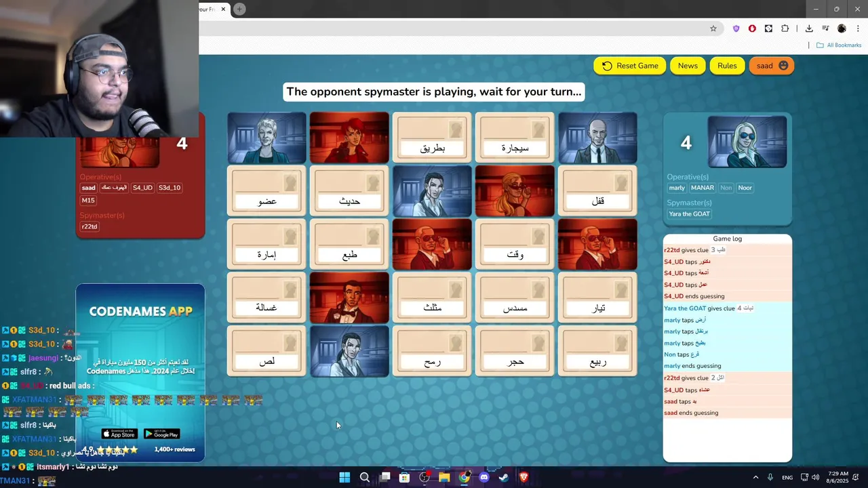Select the قفل word card

[597, 191]
